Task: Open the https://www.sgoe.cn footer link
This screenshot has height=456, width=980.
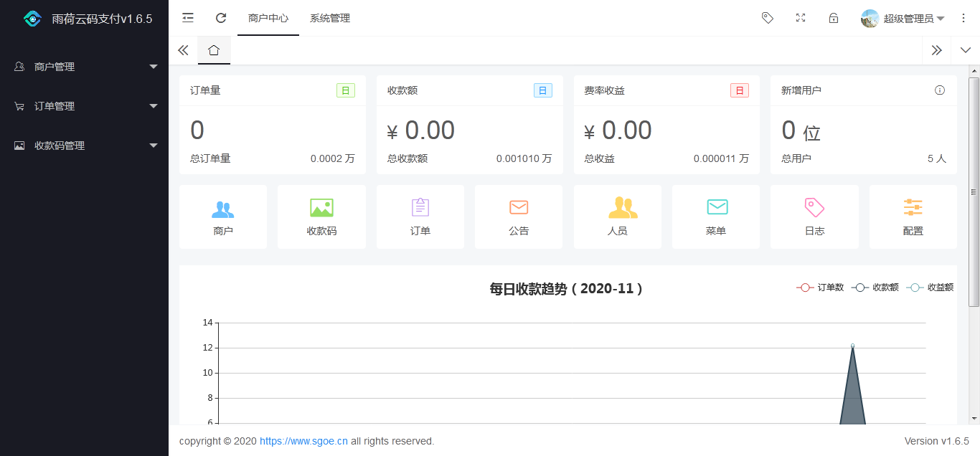Action: click(303, 441)
